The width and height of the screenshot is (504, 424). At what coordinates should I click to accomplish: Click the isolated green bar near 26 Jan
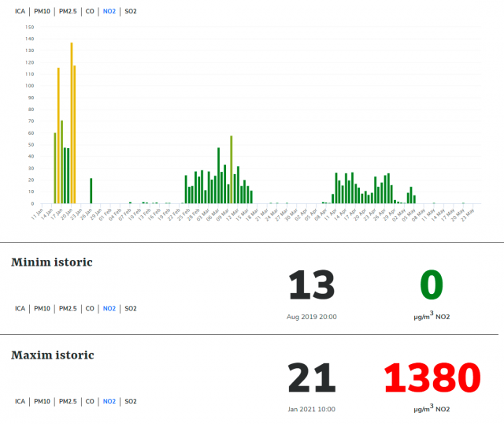tap(91, 191)
